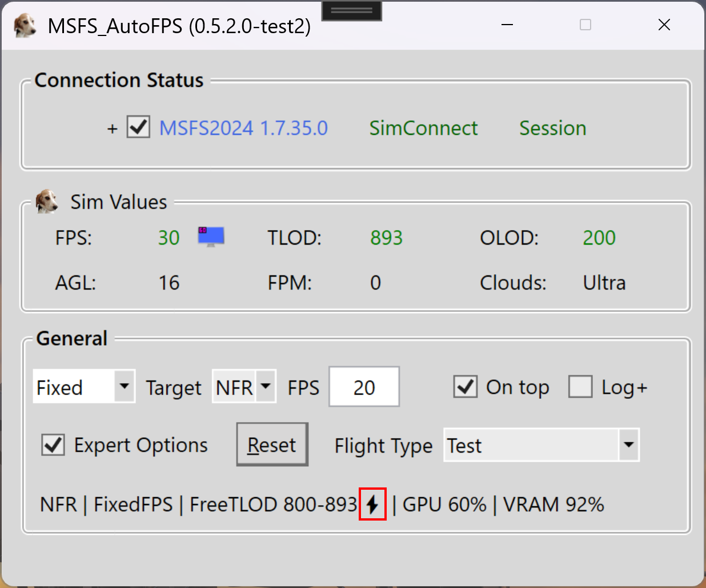
Task: Click the Session status text
Action: pyautogui.click(x=553, y=128)
